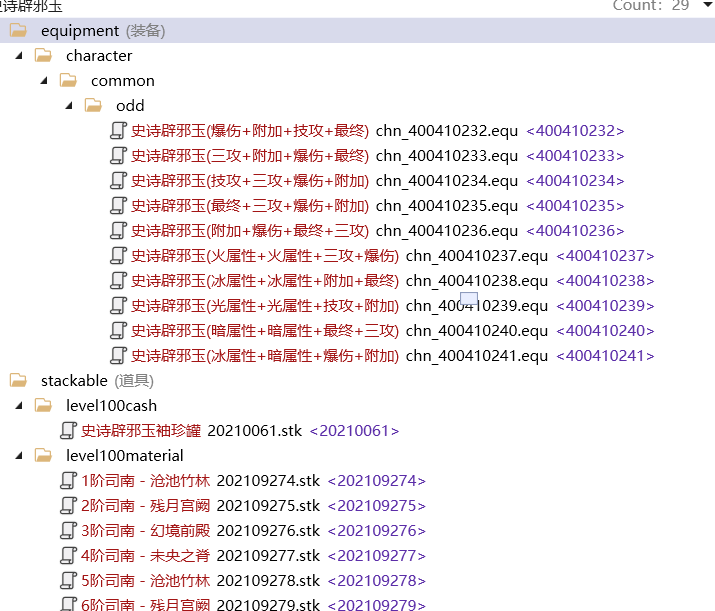Select the chn_400410235.equ item
This screenshot has width=715, height=611.
tap(446, 205)
